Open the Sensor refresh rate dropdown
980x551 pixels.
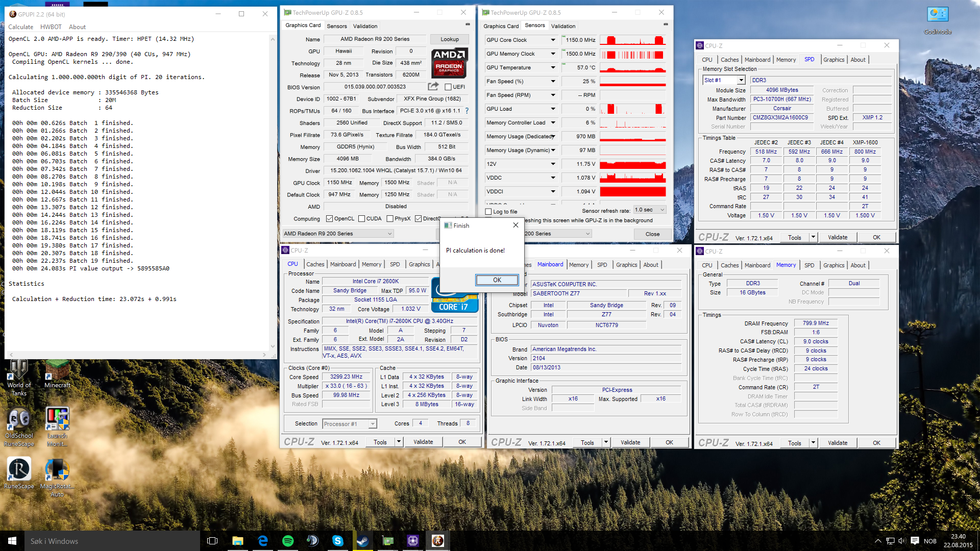tap(650, 210)
